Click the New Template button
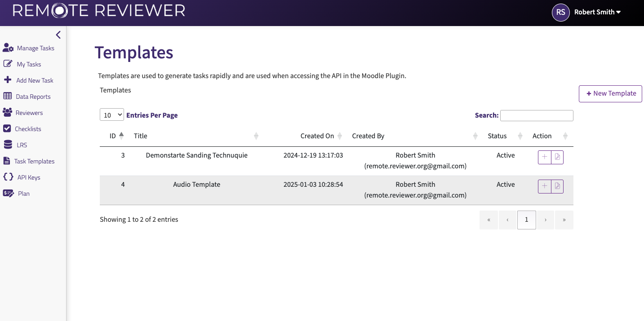Screen dimensions: 644x321 610,93
